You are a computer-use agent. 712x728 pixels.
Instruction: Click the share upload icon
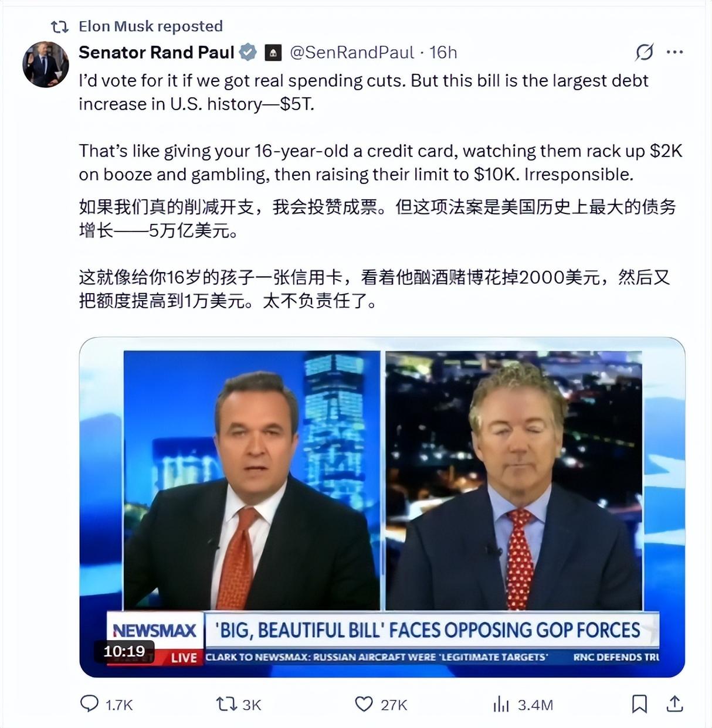click(x=675, y=703)
